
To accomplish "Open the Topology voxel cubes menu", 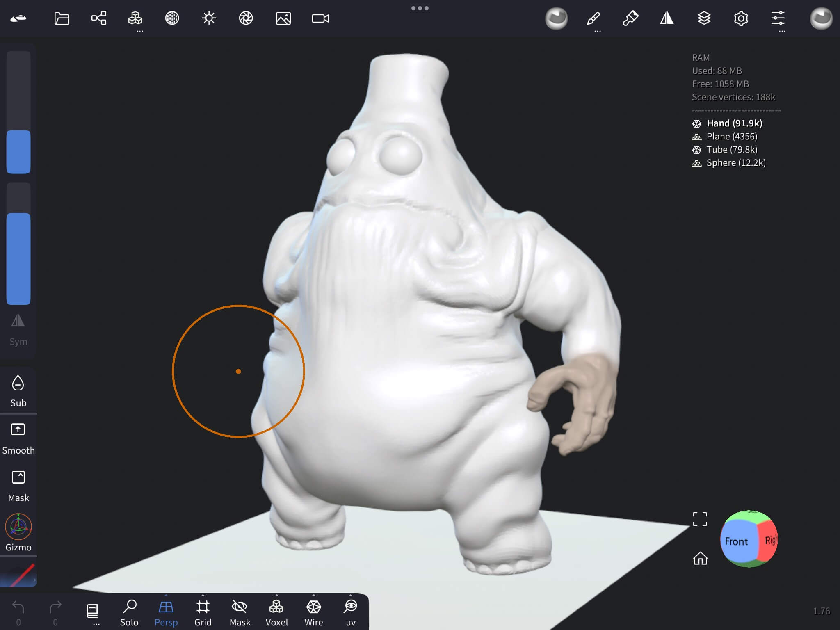I will [x=135, y=18].
